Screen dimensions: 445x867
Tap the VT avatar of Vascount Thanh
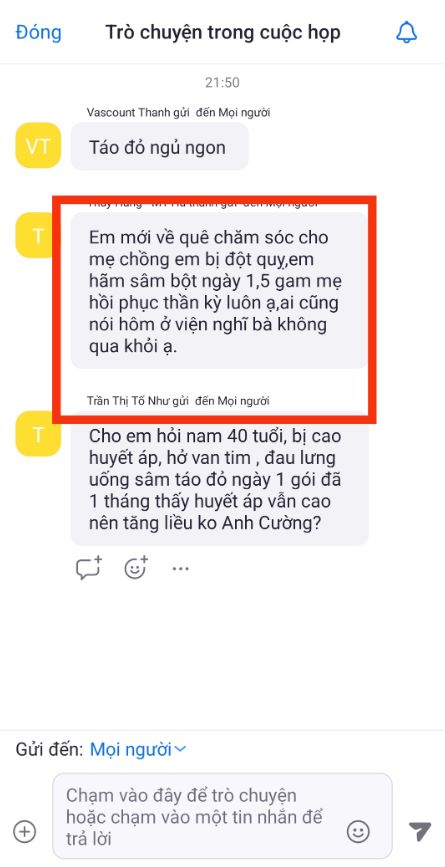coord(38,145)
